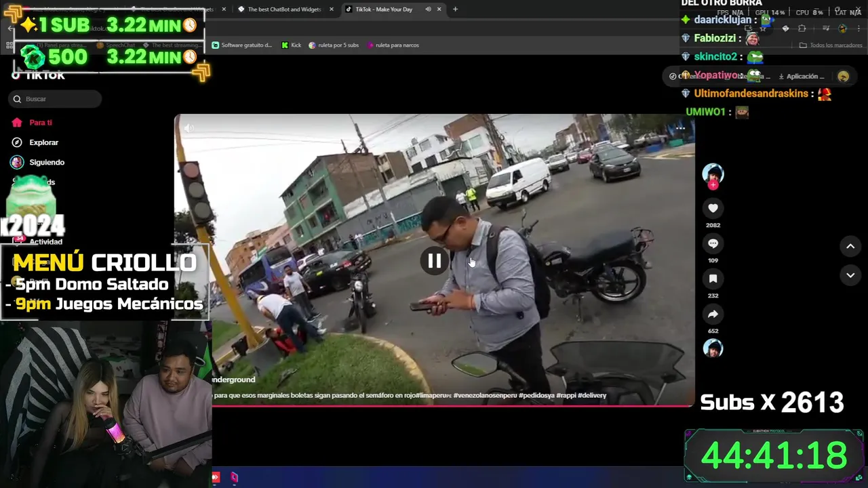Screen dimensions: 868x488
Task: Open the TikTok profile avatar menu
Action: click(x=844, y=77)
